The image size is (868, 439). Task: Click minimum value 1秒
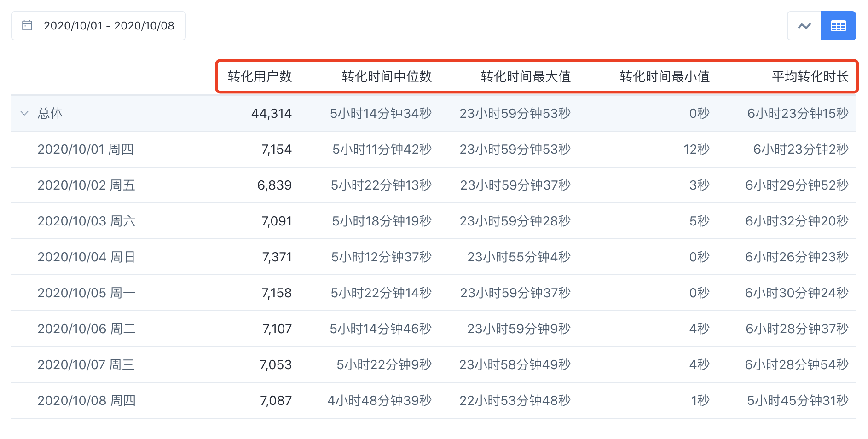pos(700,400)
